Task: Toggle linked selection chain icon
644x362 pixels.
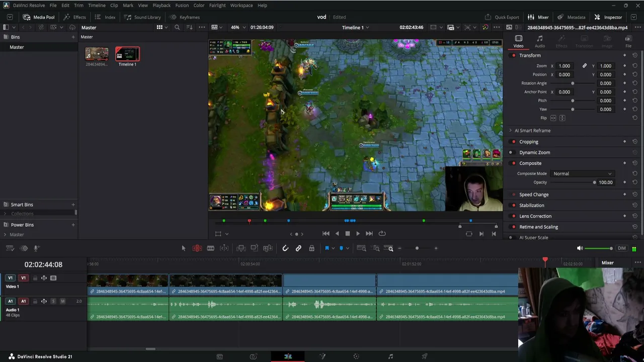Action: tap(298, 248)
